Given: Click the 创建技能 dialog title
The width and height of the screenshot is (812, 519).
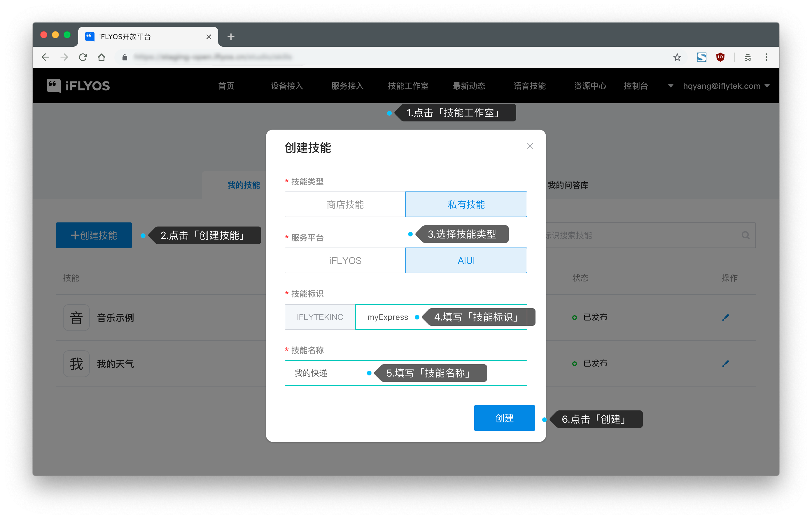Looking at the screenshot, I should pyautogui.click(x=308, y=147).
